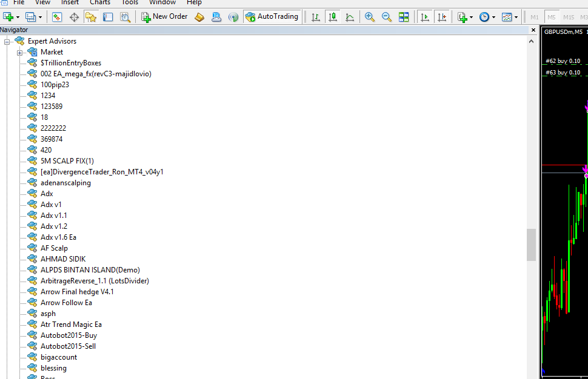588x379 pixels.
Task: Select the 100pip23 expert advisor
Action: [x=55, y=85]
